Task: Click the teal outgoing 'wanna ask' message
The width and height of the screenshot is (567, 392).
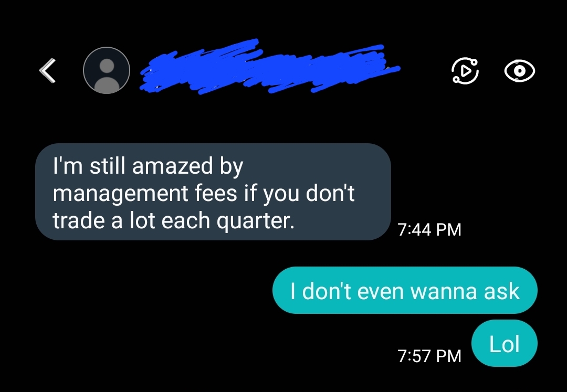Action: tap(405, 291)
